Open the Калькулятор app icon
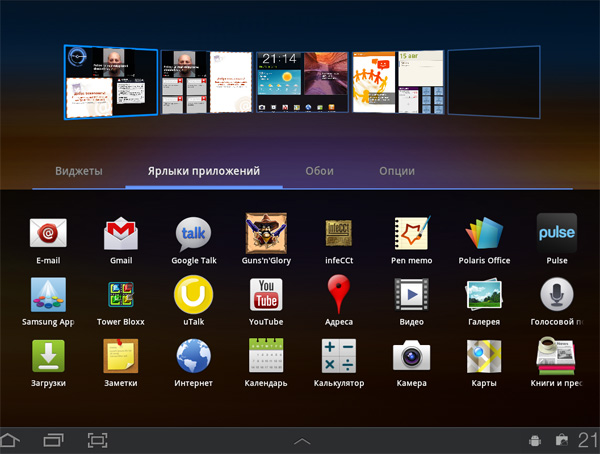The height and width of the screenshot is (454, 600). tap(338, 357)
